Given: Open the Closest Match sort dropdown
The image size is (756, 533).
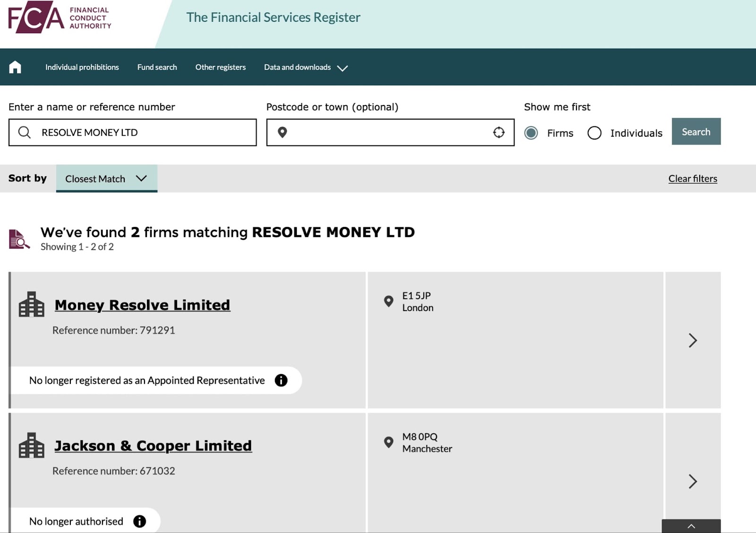Looking at the screenshot, I should (107, 178).
